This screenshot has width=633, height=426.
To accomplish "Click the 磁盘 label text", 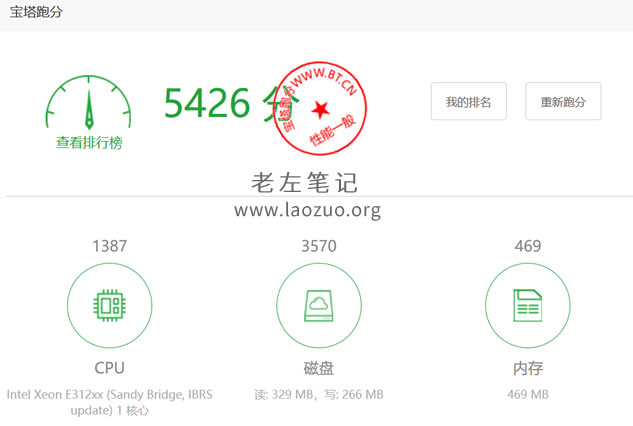I will pos(319,368).
